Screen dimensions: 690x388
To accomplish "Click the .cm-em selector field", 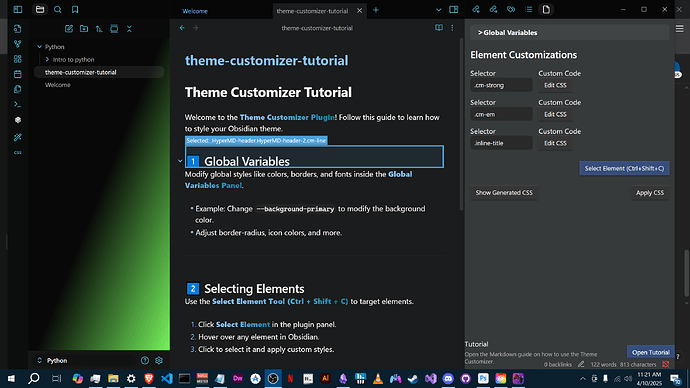I will click(x=501, y=114).
